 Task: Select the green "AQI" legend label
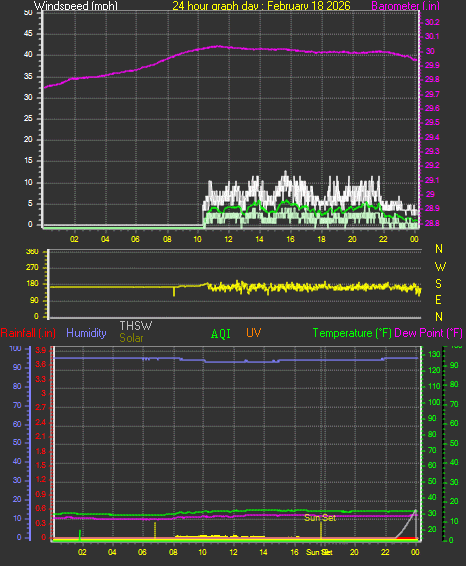[221, 334]
